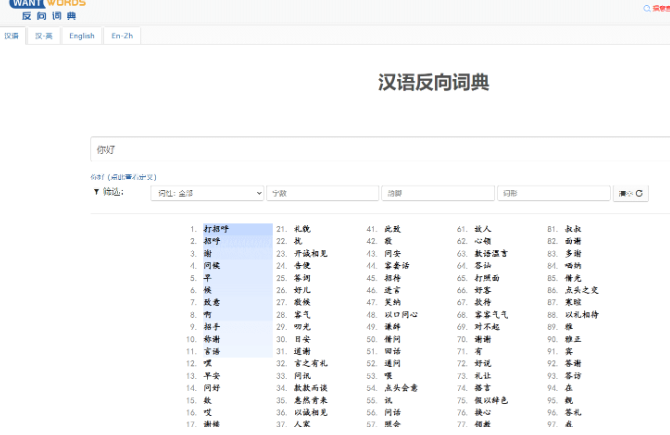The width and height of the screenshot is (670, 435).
Task: Select result 37 人家
Action: click(303, 424)
